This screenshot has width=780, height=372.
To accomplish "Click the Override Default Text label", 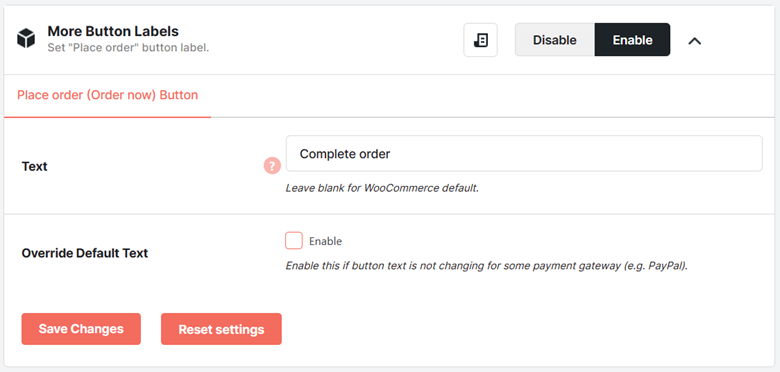I will click(85, 253).
